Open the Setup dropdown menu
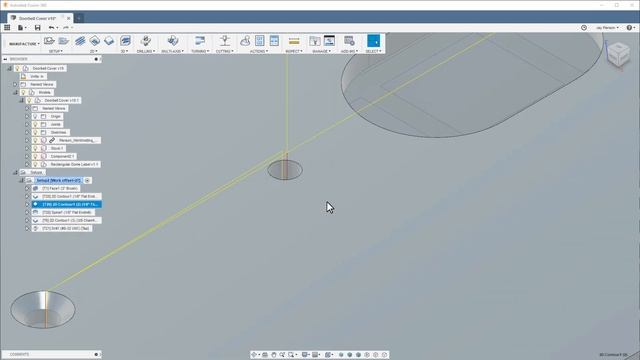 click(56, 51)
